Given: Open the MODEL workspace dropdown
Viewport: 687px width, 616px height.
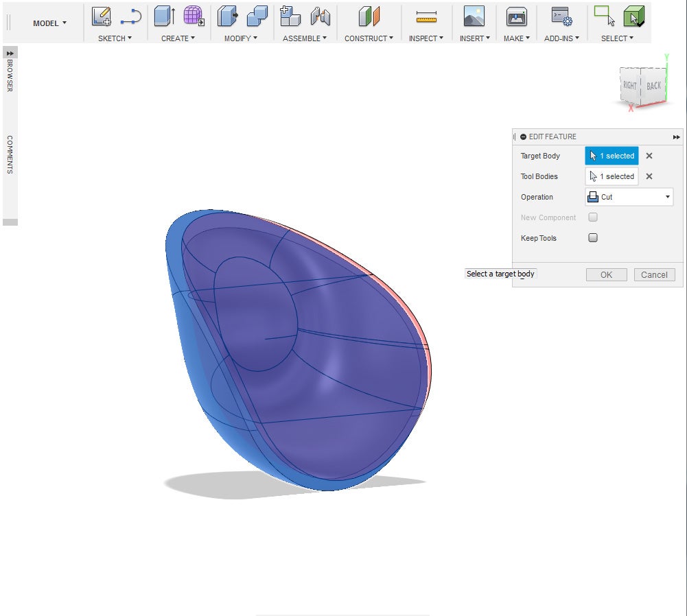Looking at the screenshot, I should pos(50,23).
